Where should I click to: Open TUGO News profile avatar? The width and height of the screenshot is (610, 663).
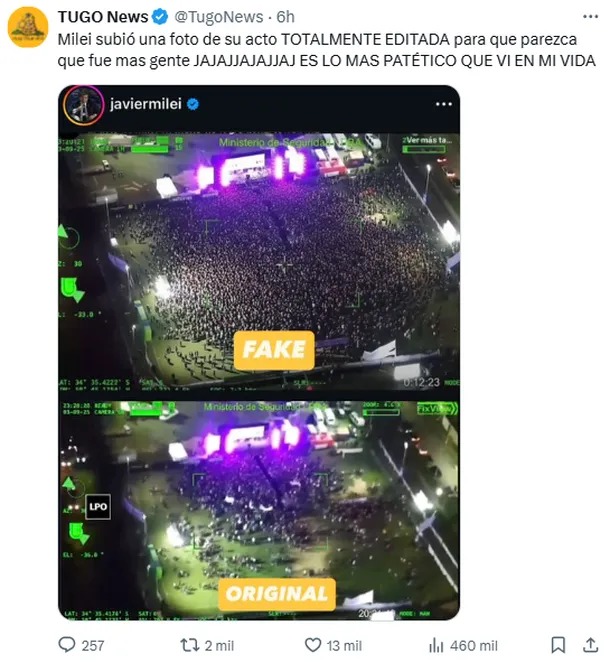[x=28, y=27]
